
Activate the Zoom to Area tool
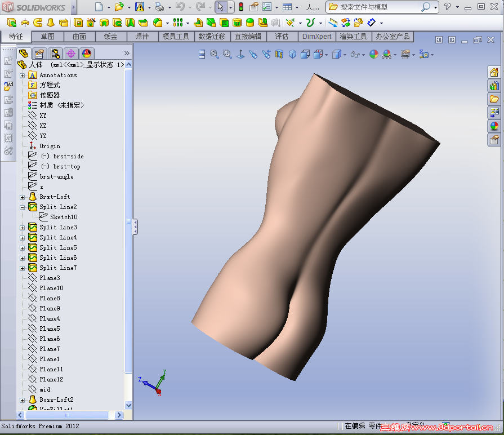(x=227, y=54)
